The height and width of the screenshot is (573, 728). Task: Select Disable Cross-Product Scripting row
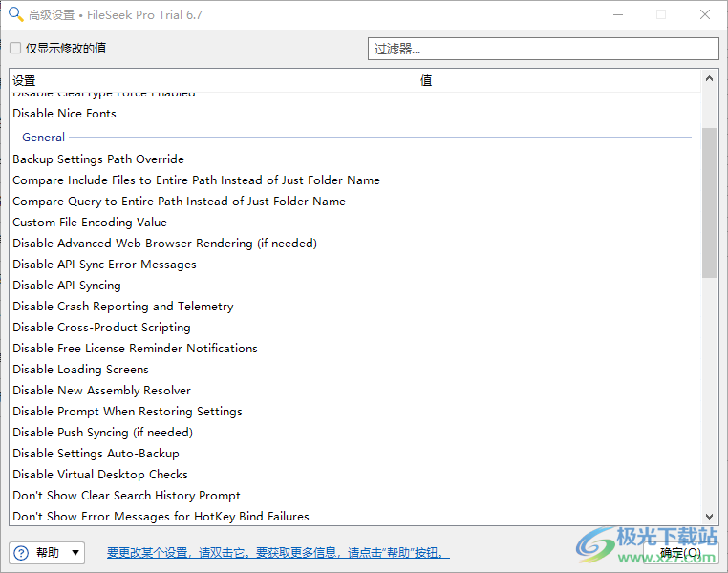click(355, 328)
